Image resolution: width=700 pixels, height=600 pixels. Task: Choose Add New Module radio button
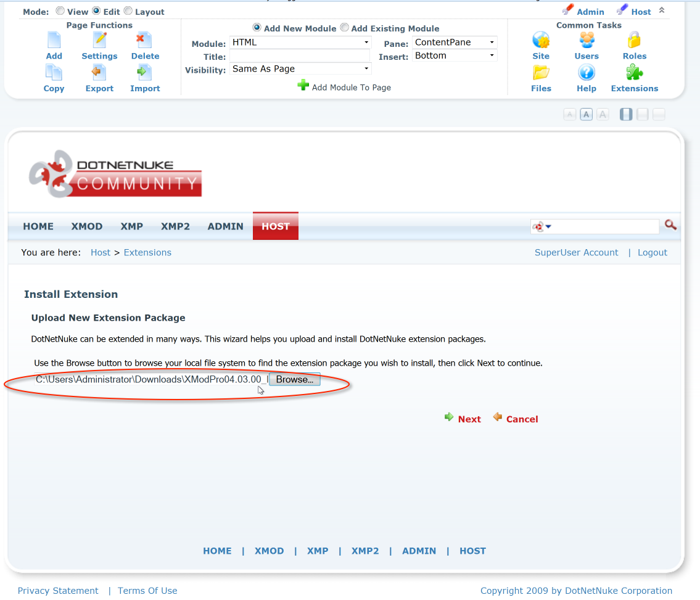click(x=257, y=27)
